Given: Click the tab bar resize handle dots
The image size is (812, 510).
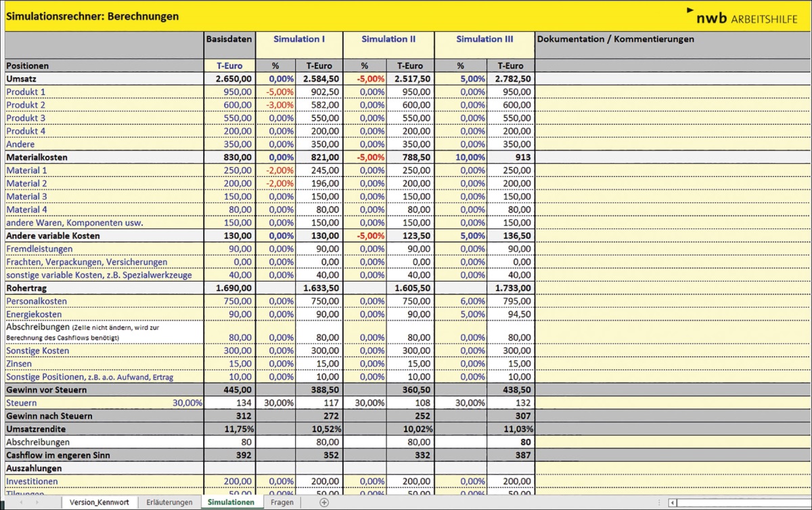Looking at the screenshot, I should 659,503.
